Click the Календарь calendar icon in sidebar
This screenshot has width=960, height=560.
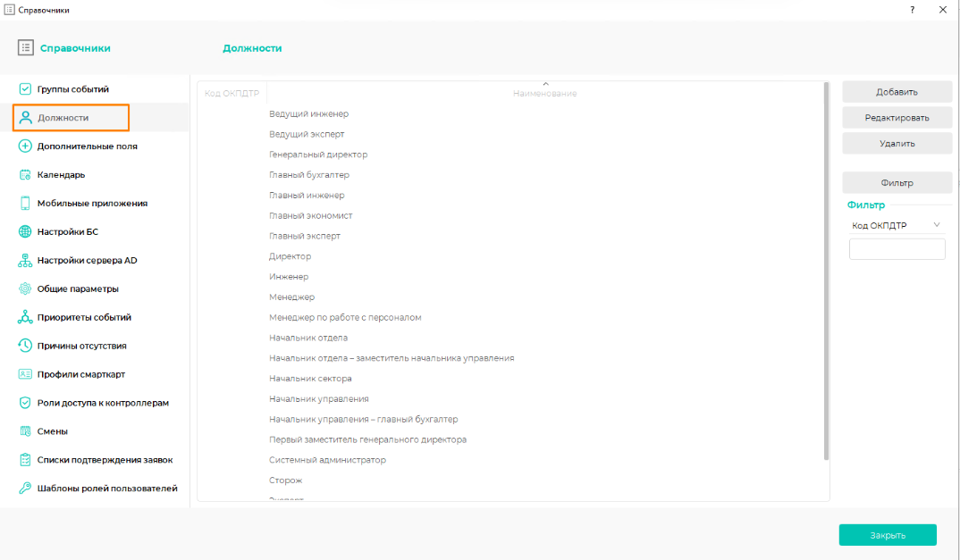click(x=25, y=175)
